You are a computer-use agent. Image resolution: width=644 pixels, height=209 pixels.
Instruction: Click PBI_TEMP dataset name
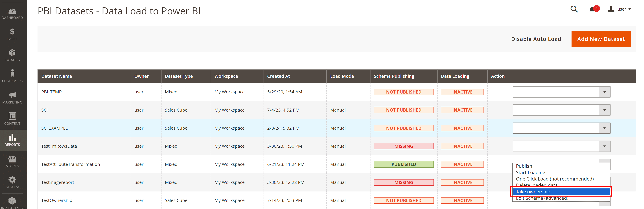coord(52,92)
